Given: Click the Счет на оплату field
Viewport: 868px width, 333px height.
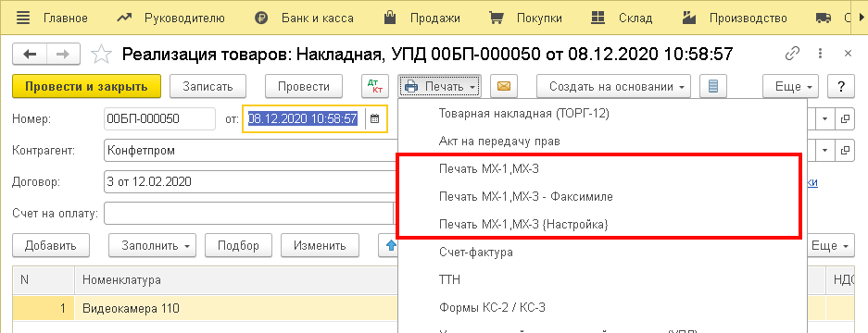Looking at the screenshot, I should coord(248,213).
